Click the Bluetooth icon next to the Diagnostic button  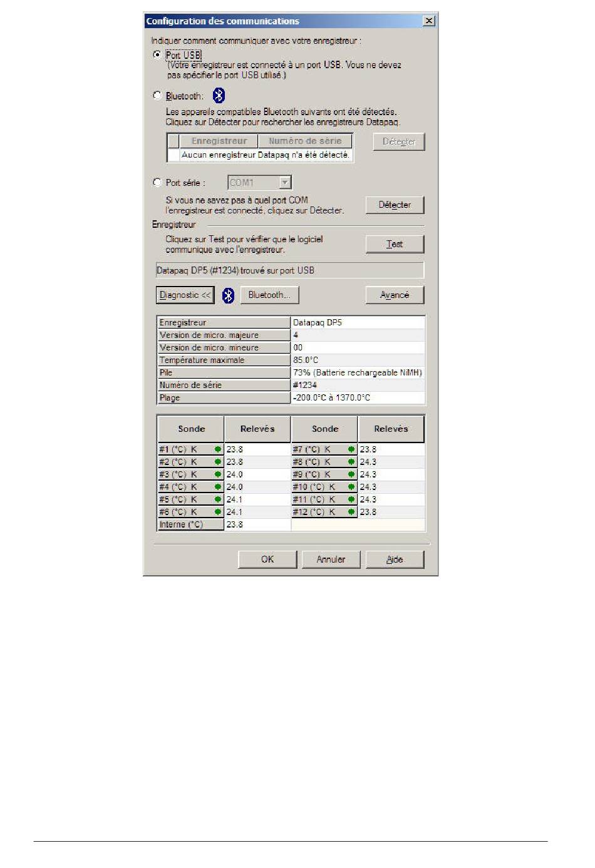[229, 295]
